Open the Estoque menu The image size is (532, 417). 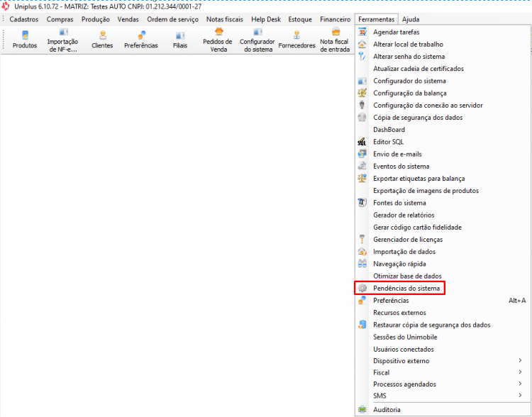[x=300, y=19]
